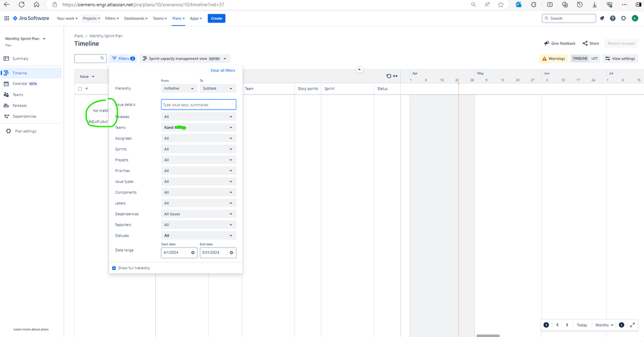
Task: Open browser history panel
Action: coord(580,5)
